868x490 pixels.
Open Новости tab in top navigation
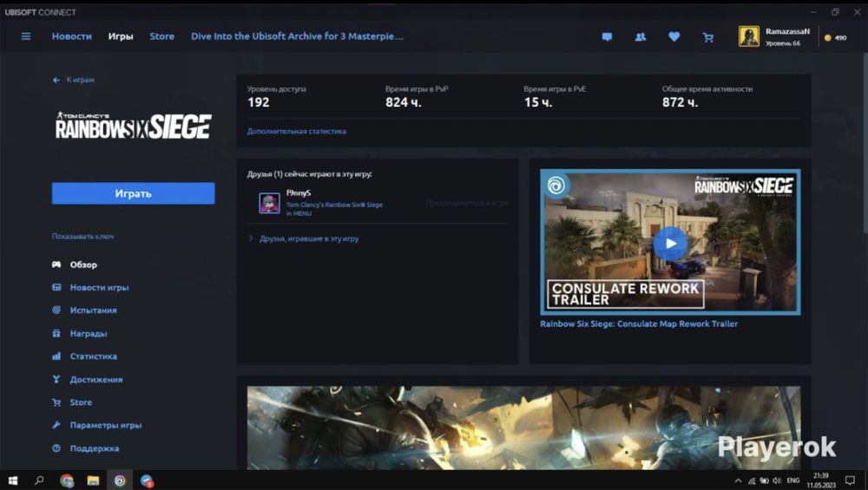click(x=72, y=36)
